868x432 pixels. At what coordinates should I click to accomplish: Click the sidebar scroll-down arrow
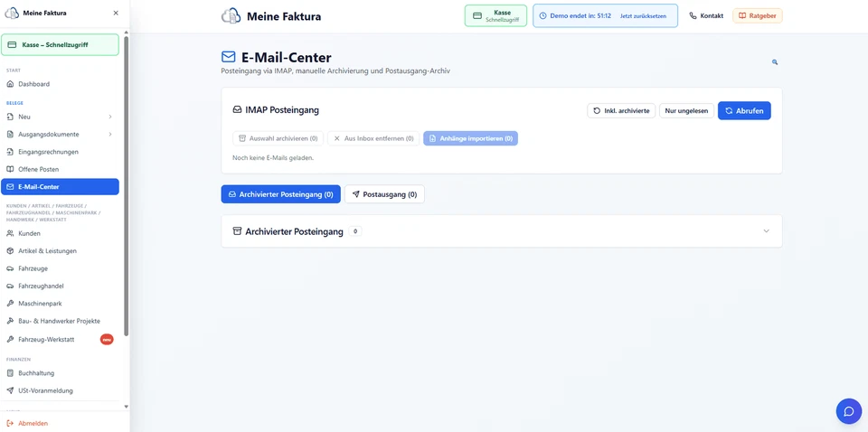pyautogui.click(x=127, y=407)
